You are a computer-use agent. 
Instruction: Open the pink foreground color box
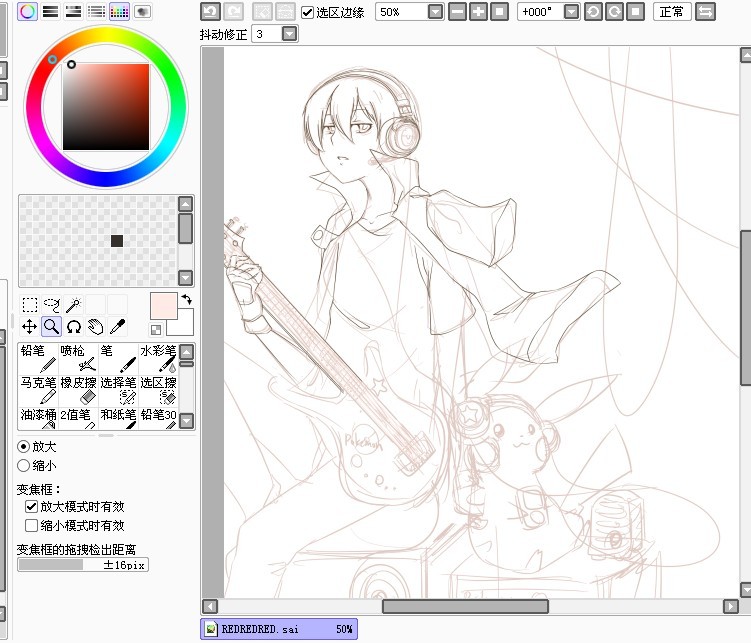tap(163, 306)
